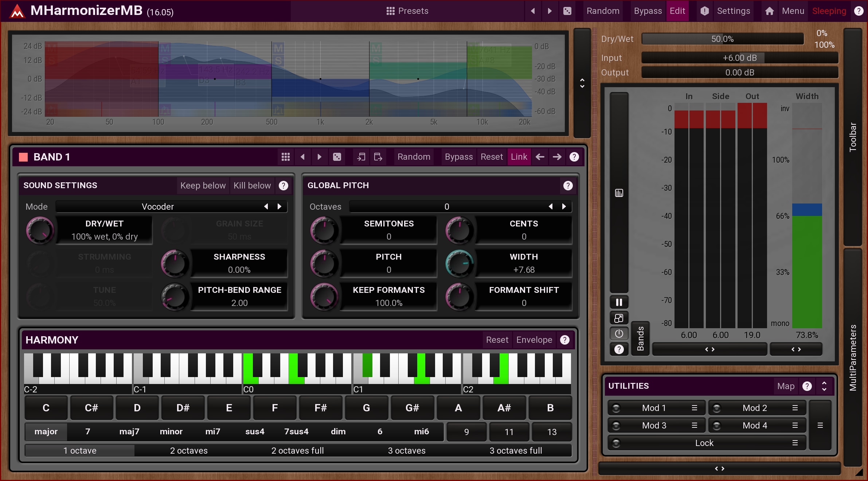Viewport: 868px width, 481px height.
Task: Open Band 1 help icon
Action: click(x=574, y=157)
